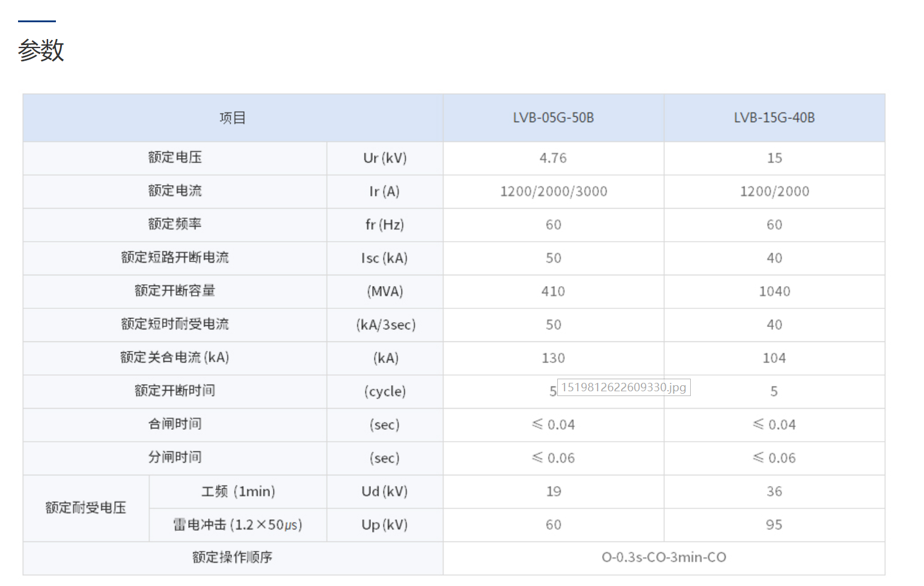Click the 额定短时耐受电流 row label
The image size is (924, 586).
click(x=175, y=325)
